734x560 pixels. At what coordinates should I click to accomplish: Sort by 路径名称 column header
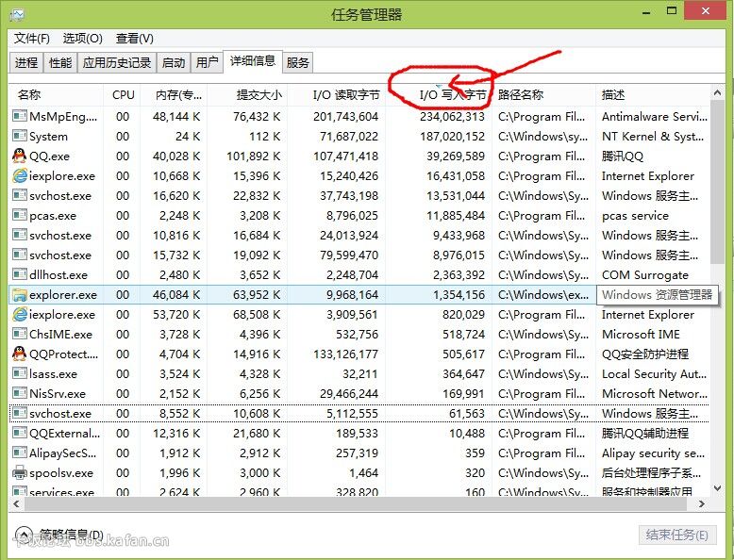click(x=544, y=95)
